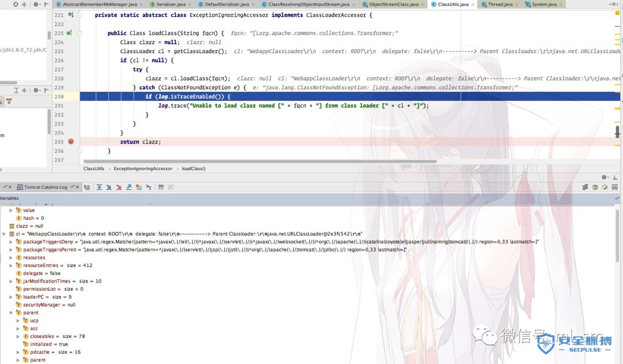Click the layout settings icon at far right
Image resolution: width=623 pixels, height=364 pixels.
pyautogui.click(x=615, y=187)
